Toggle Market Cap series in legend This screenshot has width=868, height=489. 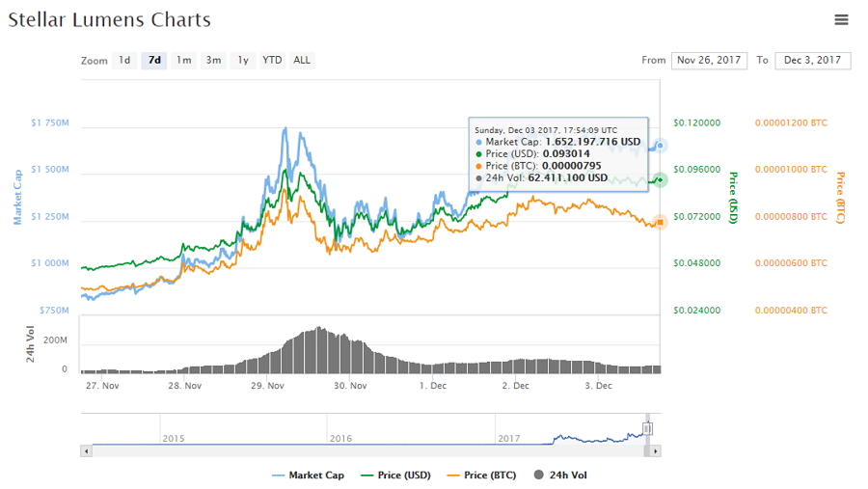point(309,475)
